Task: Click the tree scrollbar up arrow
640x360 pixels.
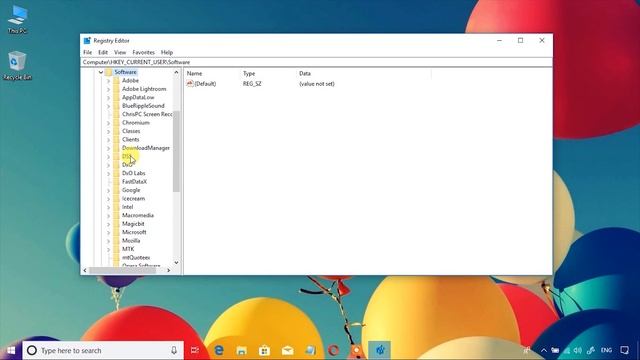Action: pos(176,72)
